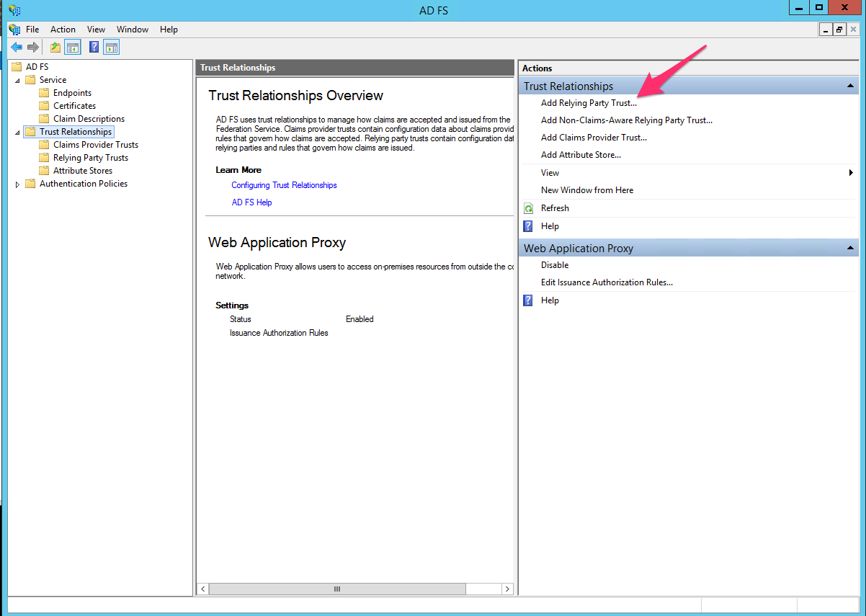Image resolution: width=866 pixels, height=616 pixels.
Task: Open the Window menu
Action: coord(133,30)
